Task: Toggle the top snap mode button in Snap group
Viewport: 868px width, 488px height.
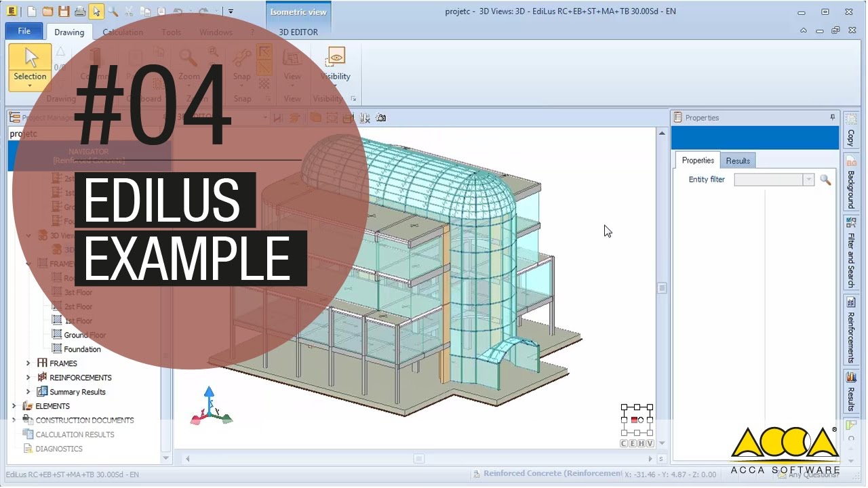Action: coord(264,52)
